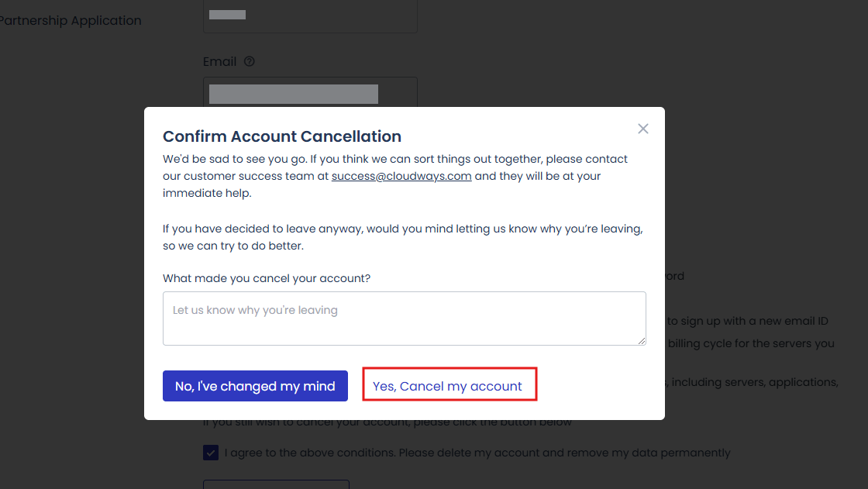Open the success@cloudways.com email link
Viewport: 868px width, 489px height.
(x=401, y=176)
